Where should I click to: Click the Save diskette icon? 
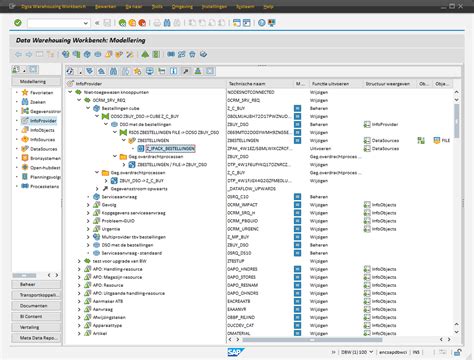pyautogui.click(x=107, y=23)
